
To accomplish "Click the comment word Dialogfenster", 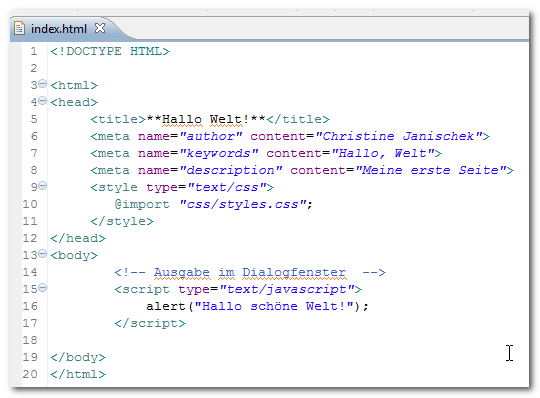I will pos(294,272).
